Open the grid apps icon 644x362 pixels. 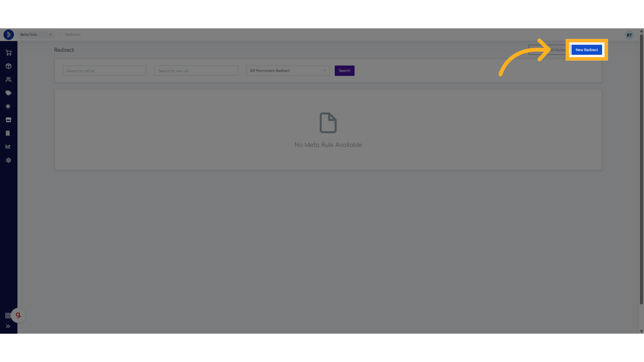[8, 315]
